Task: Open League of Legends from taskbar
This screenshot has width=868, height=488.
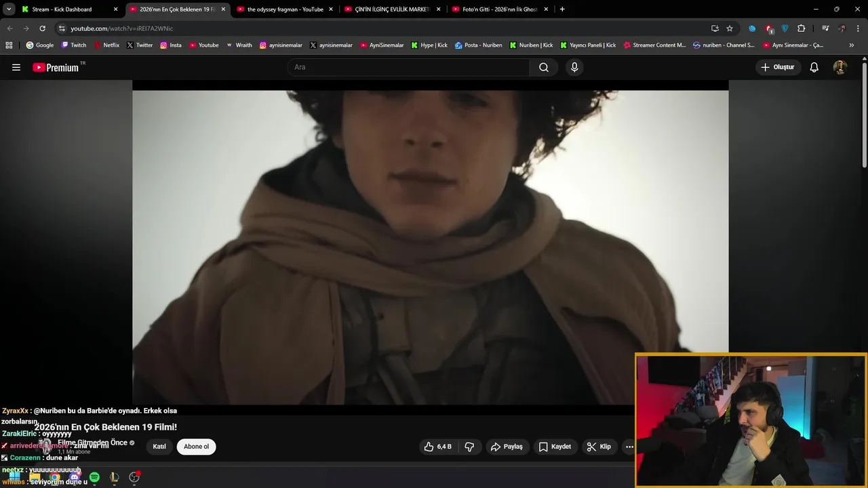Action: click(x=114, y=477)
